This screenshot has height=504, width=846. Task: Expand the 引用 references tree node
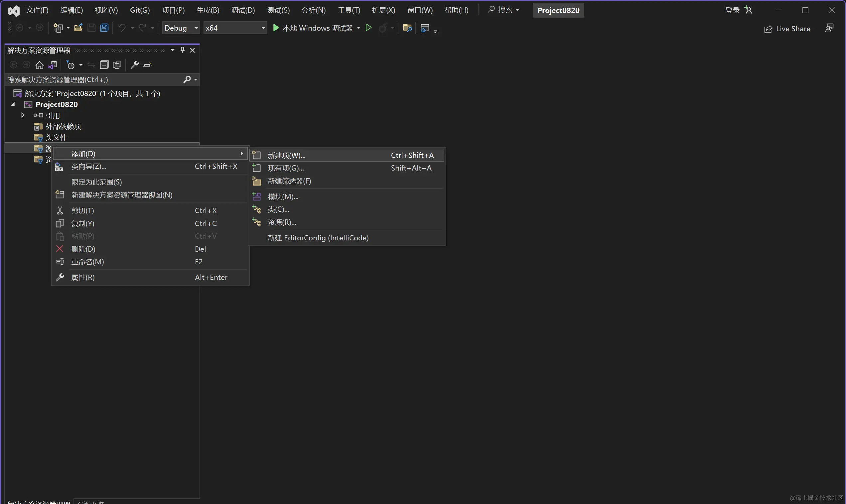[23, 115]
